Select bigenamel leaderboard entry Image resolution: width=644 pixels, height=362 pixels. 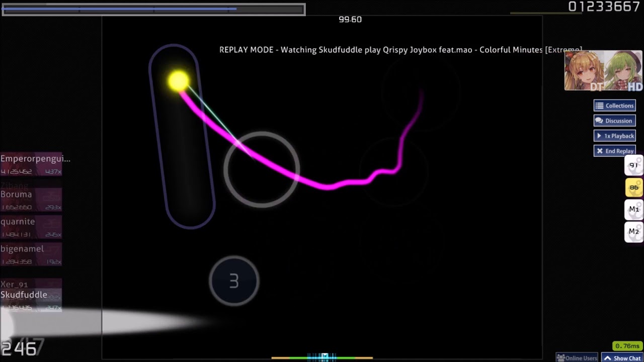coord(31,254)
